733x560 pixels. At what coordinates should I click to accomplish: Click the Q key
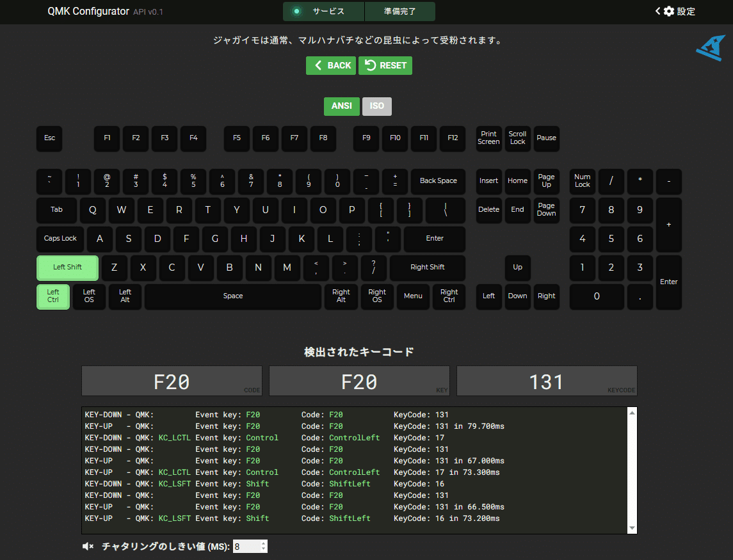click(x=93, y=210)
